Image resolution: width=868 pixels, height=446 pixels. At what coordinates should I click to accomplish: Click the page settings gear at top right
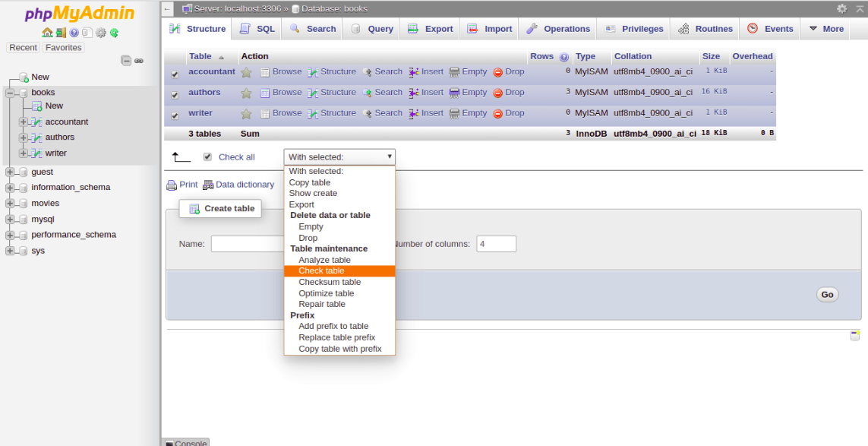point(842,9)
